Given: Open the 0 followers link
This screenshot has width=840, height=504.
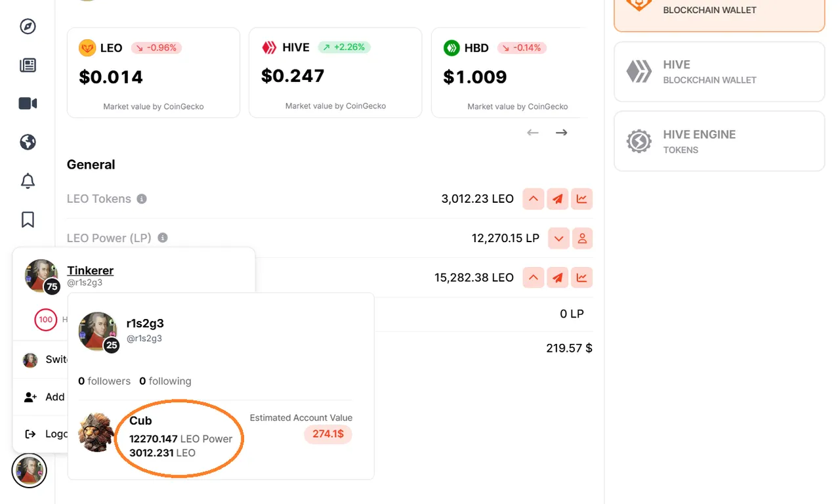Looking at the screenshot, I should (x=104, y=381).
